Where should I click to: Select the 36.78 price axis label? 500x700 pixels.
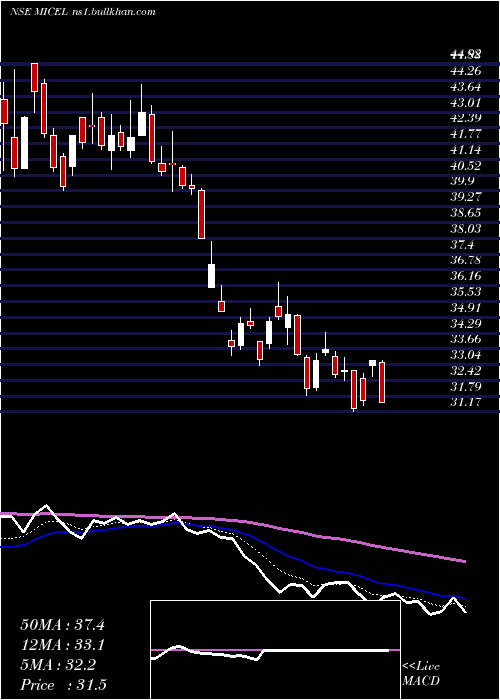[466, 260]
